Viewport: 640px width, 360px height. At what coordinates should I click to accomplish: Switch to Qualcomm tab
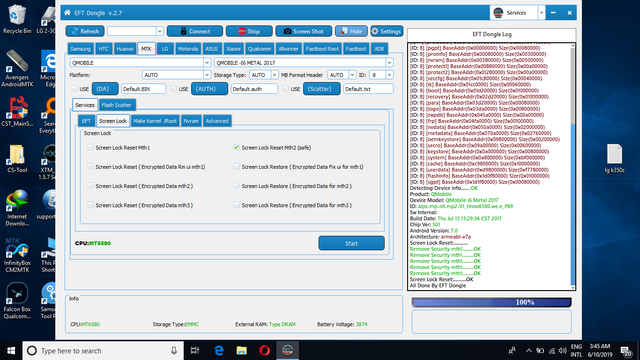(259, 49)
